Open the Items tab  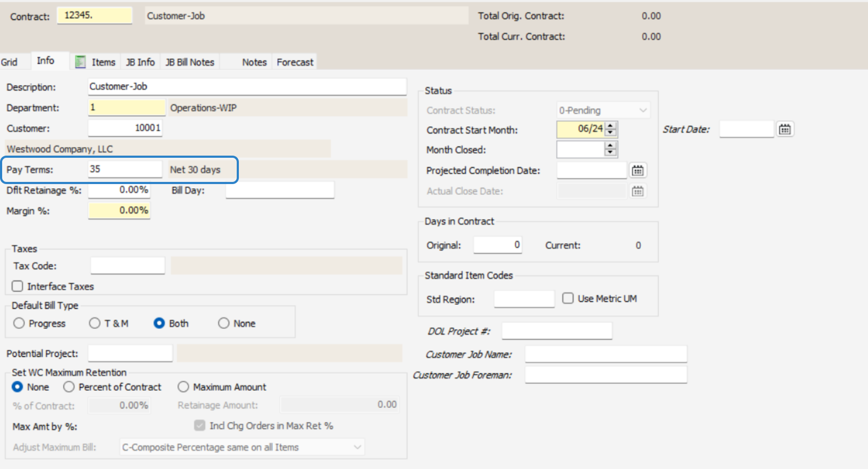click(103, 62)
